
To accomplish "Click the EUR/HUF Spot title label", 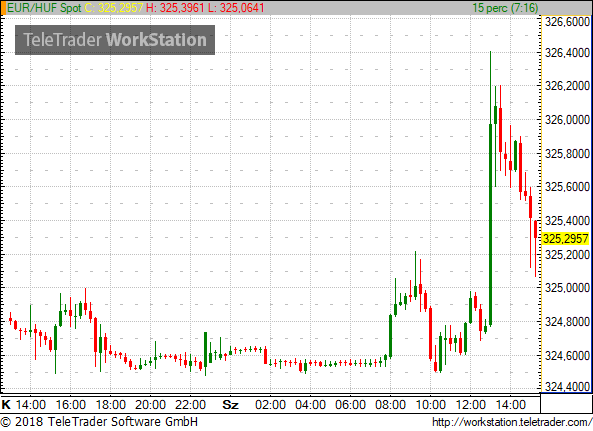I will point(44,8).
